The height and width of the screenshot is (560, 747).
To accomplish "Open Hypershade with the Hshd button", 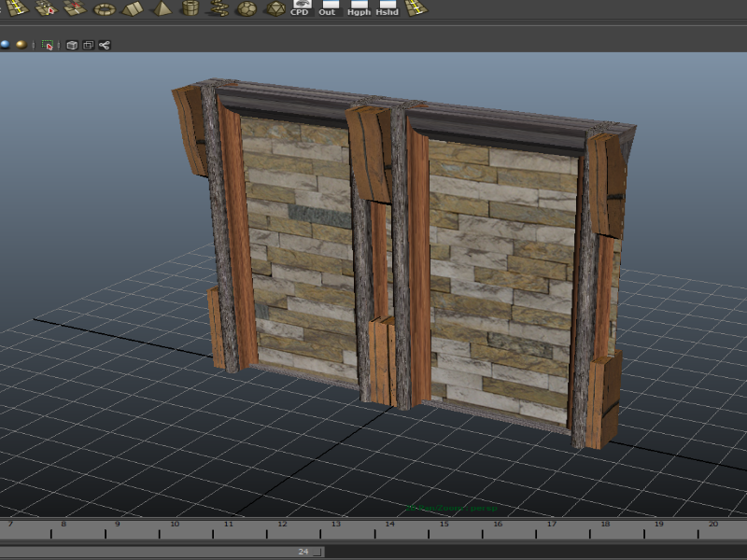I will (387, 8).
